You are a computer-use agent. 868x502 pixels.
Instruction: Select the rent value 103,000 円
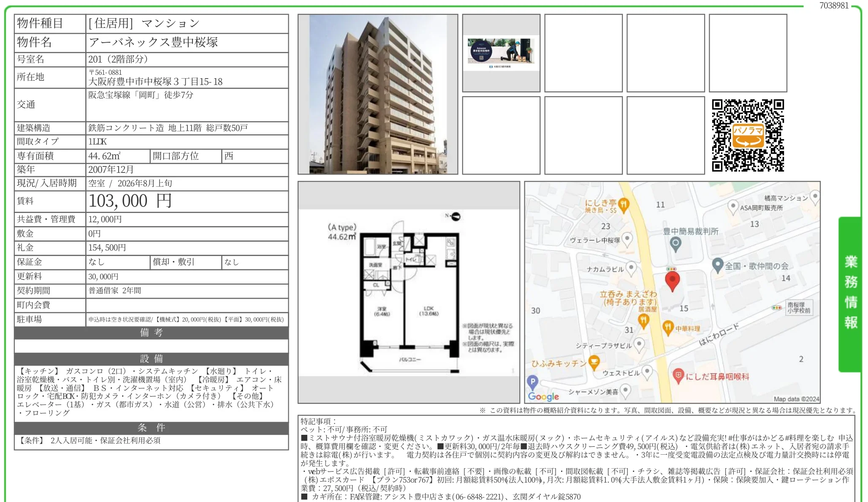[x=130, y=201]
